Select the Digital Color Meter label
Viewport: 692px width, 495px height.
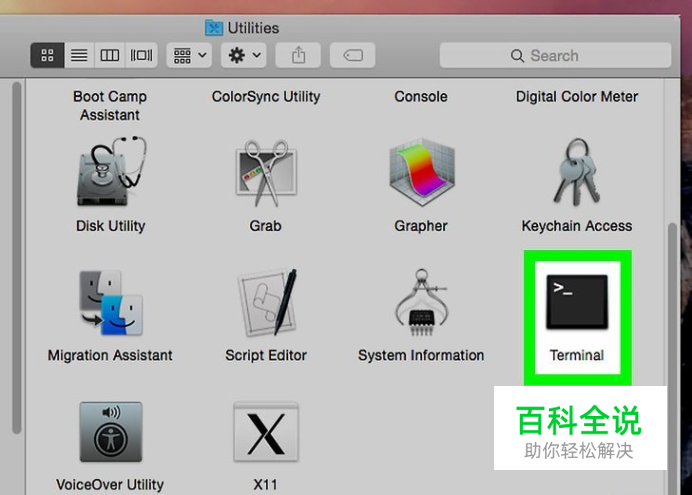pos(577,97)
